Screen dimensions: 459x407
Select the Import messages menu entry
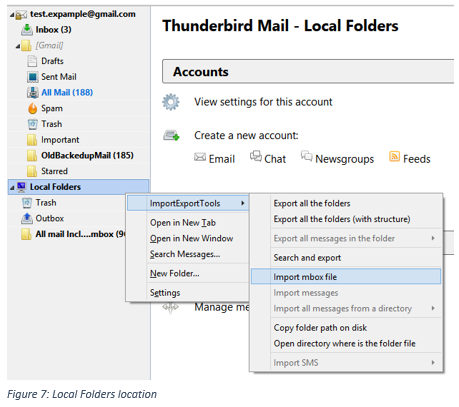tap(346, 293)
